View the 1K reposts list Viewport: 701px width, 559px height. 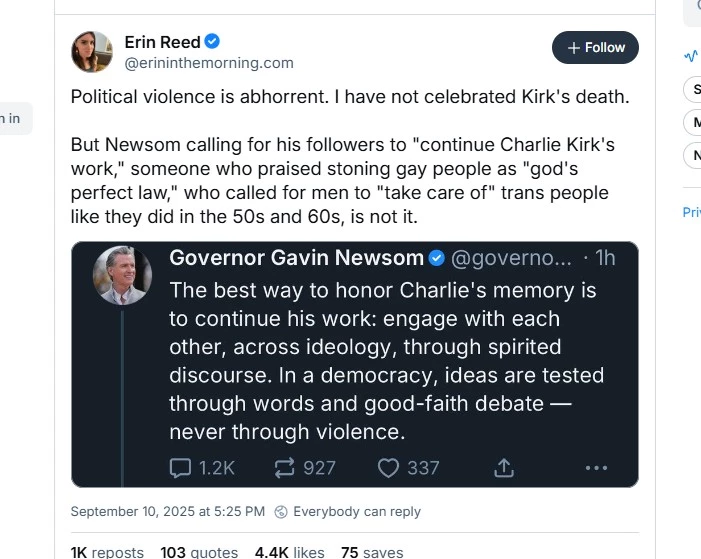pos(107,552)
